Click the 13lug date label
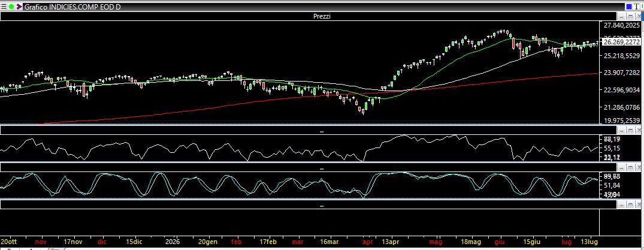Screen dimensions: 644x250 589,242
